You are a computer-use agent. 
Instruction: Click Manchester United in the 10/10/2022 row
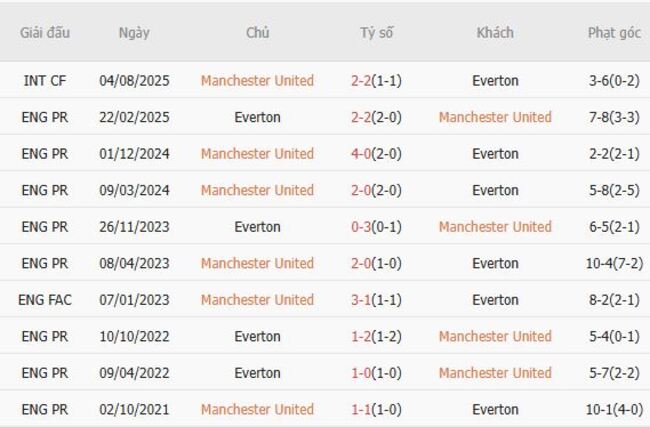pos(495,336)
